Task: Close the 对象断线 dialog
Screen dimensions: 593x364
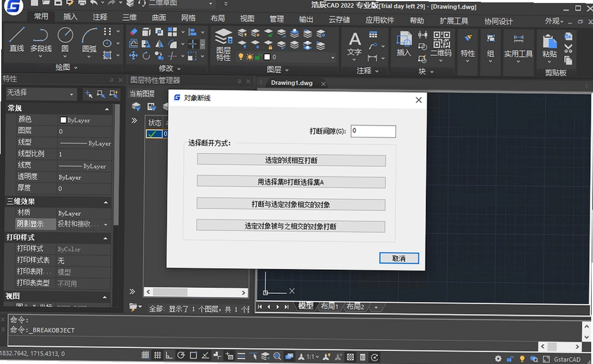Action: tap(418, 100)
